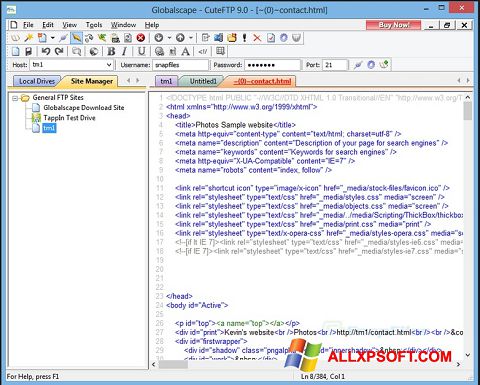Click the Buy Now! button
Screen dimensions: 480x385
394,25
